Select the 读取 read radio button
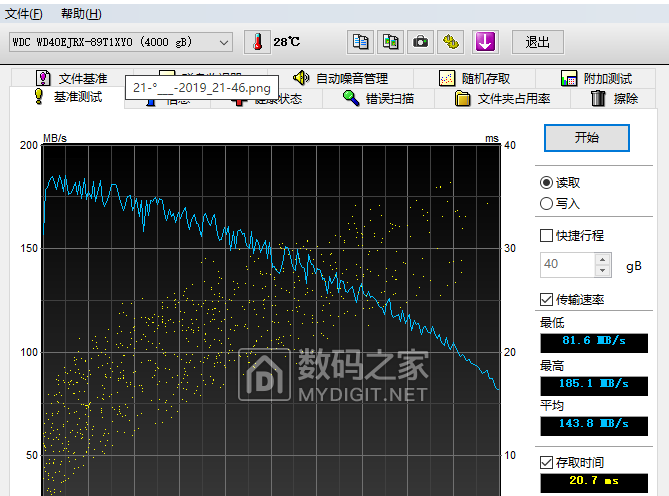The width and height of the screenshot is (669, 496). (x=546, y=183)
